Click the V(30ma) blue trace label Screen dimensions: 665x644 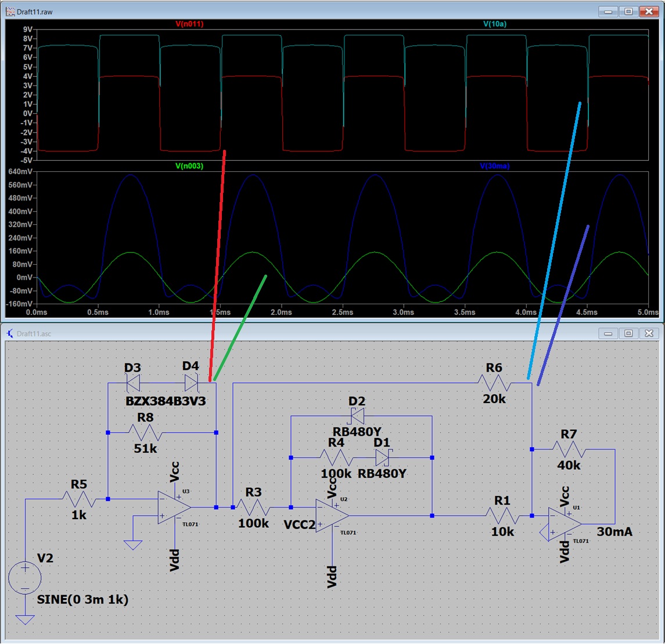click(x=494, y=166)
